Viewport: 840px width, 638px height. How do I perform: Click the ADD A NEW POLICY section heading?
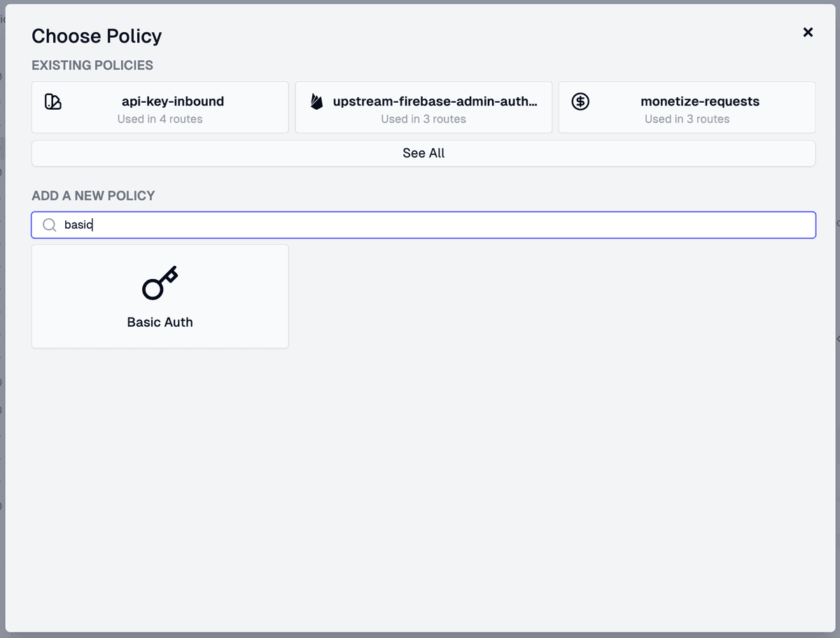point(93,196)
